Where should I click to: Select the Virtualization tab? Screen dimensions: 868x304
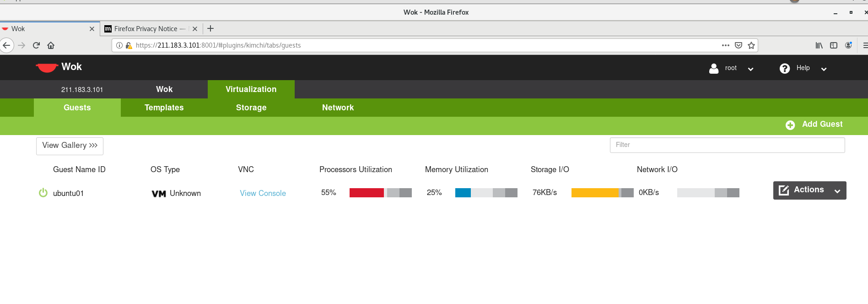coord(251,89)
